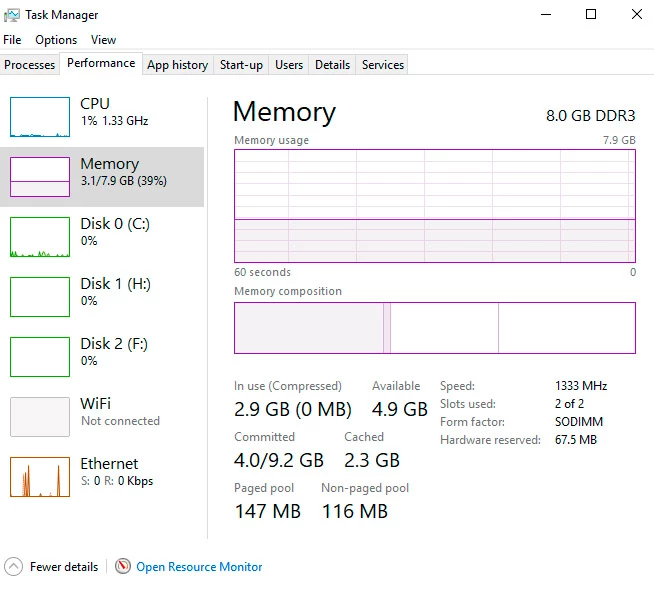This screenshot has height=591, width=654.
Task: Switch to the Processes tab
Action: click(x=30, y=65)
